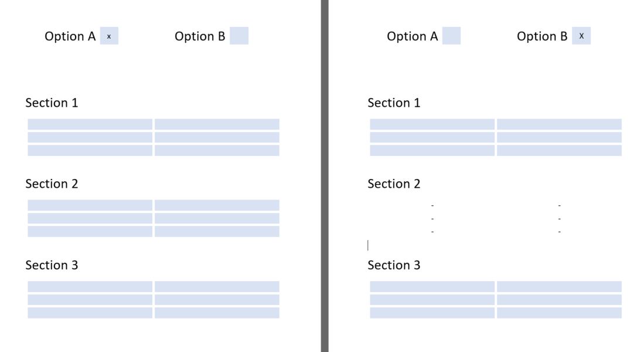The height and width of the screenshot is (352, 644).
Task: Click right page Section 3 last-row right field
Action: (559, 313)
